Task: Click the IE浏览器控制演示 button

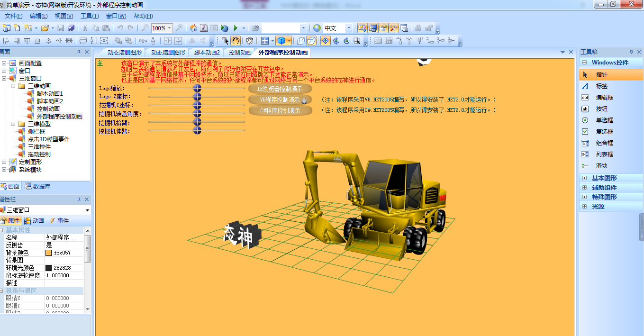Action: tap(280, 89)
